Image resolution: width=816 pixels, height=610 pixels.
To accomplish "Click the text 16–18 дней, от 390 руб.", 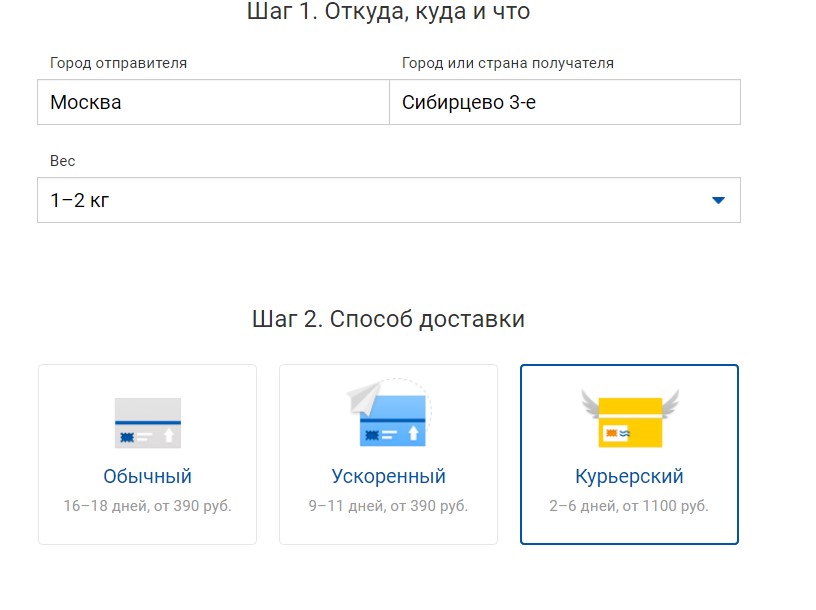I will coord(147,506).
